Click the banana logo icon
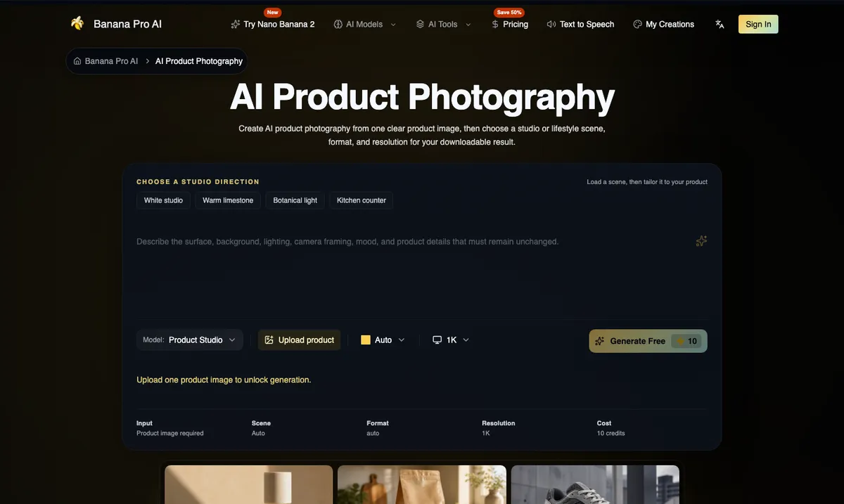The width and height of the screenshot is (844, 504). pyautogui.click(x=77, y=24)
